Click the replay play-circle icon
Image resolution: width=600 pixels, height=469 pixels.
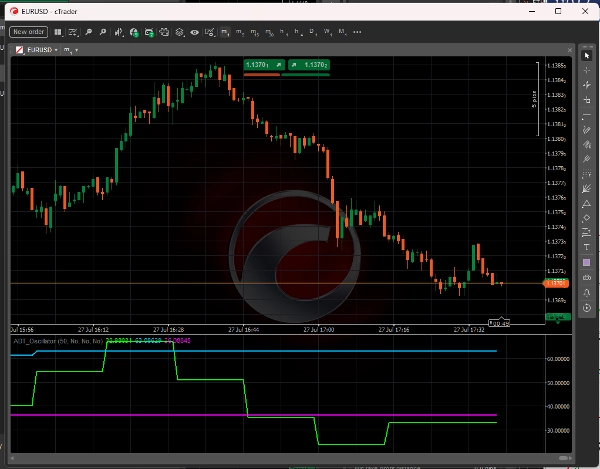[x=587, y=308]
